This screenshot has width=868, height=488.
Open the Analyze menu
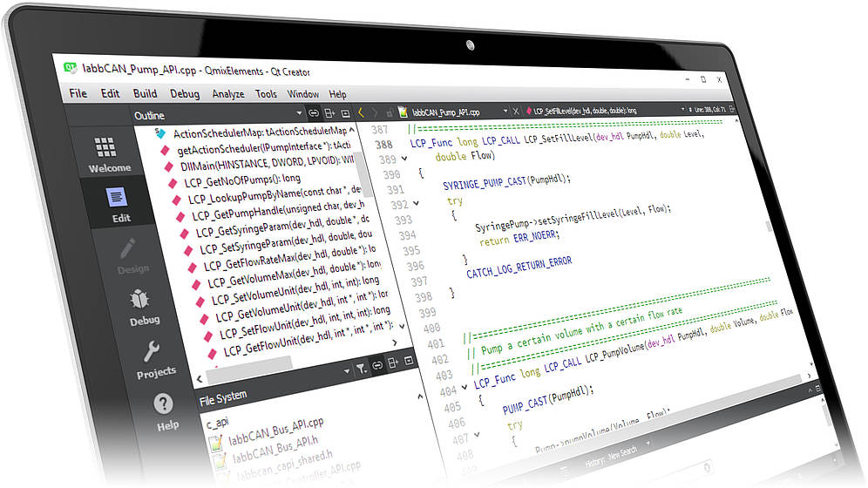pos(227,94)
